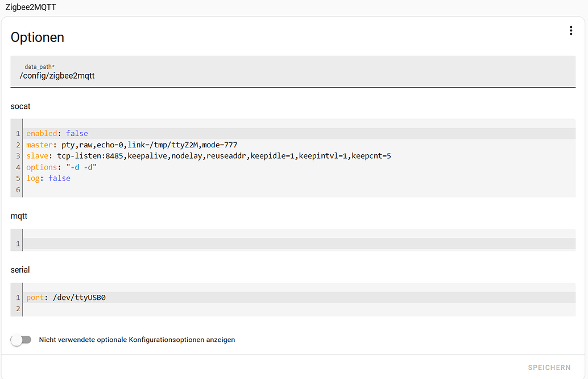Click line number 5 beside 'log: false'
This screenshot has height=379, width=588.
point(18,178)
